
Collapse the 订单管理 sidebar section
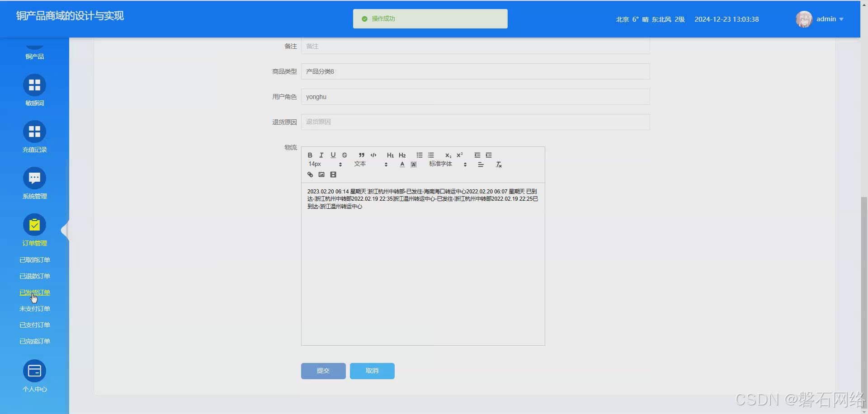coord(34,231)
